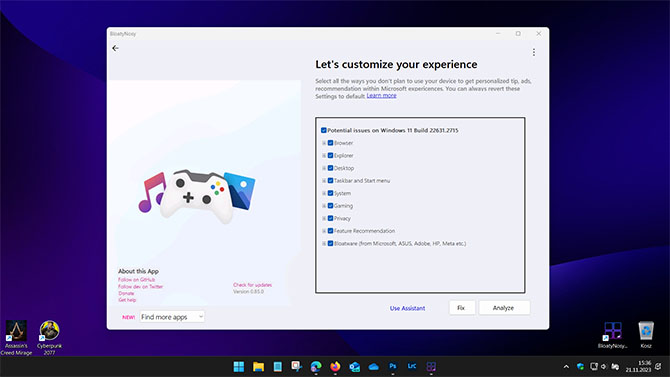Launch Microsoft Edge from taskbar
The width and height of the screenshot is (670, 377).
click(316, 366)
